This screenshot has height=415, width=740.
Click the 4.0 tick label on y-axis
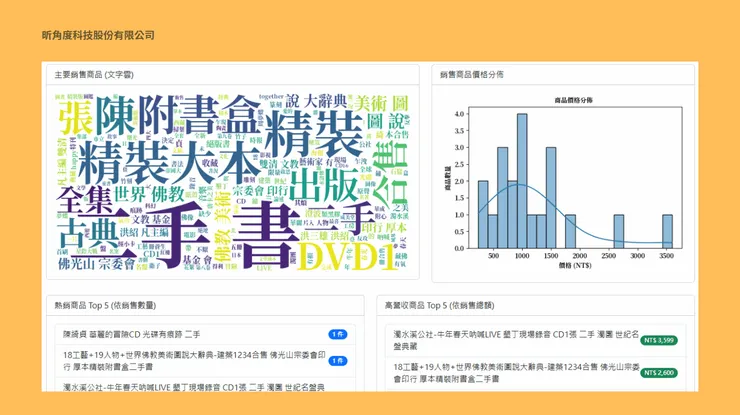pyautogui.click(x=459, y=114)
